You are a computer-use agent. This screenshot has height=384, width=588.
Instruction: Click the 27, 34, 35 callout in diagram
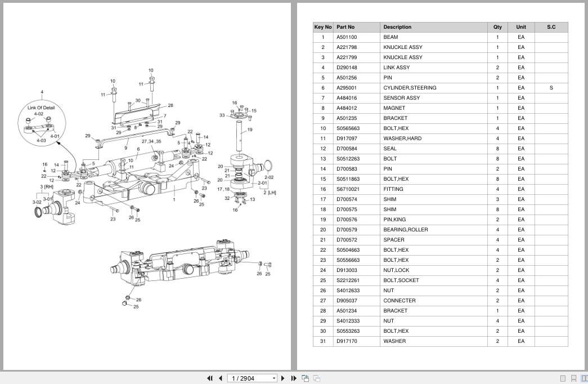coord(151,141)
